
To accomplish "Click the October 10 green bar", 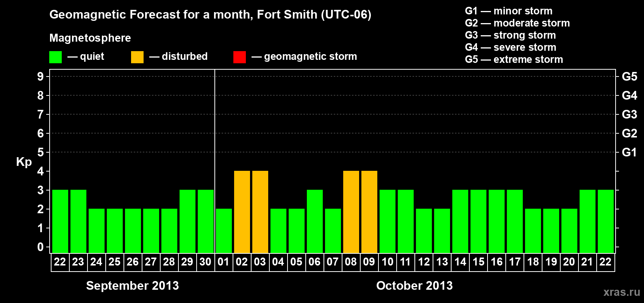I will tap(388, 221).
